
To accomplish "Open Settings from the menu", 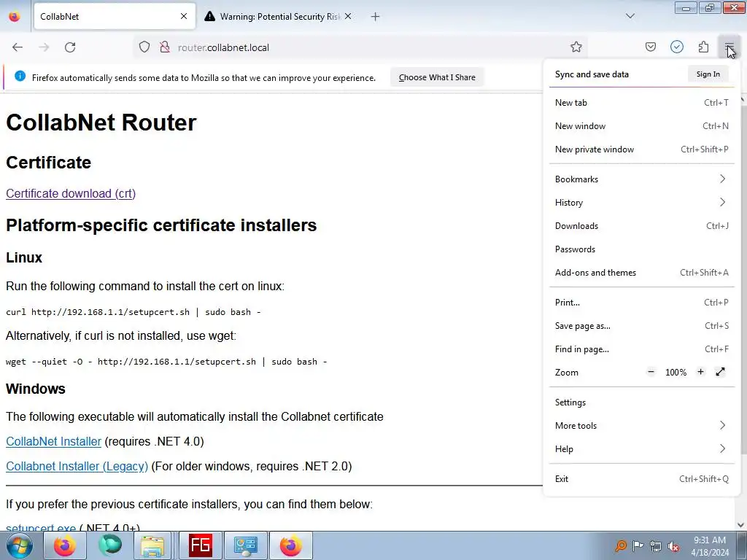I will tap(641, 402).
